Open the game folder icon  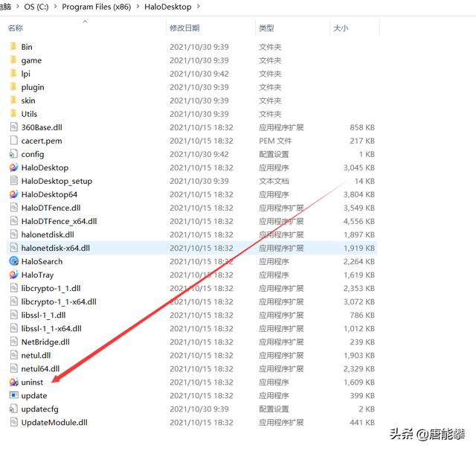(x=13, y=60)
